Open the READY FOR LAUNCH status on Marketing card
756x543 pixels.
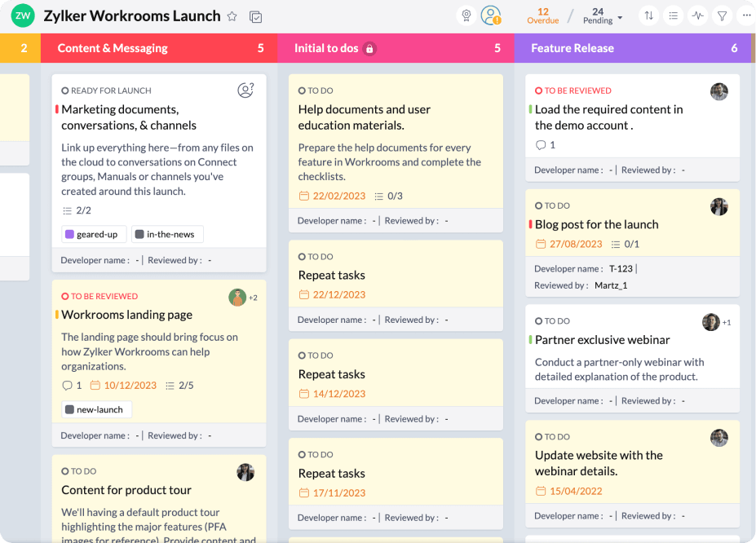pyautogui.click(x=106, y=90)
